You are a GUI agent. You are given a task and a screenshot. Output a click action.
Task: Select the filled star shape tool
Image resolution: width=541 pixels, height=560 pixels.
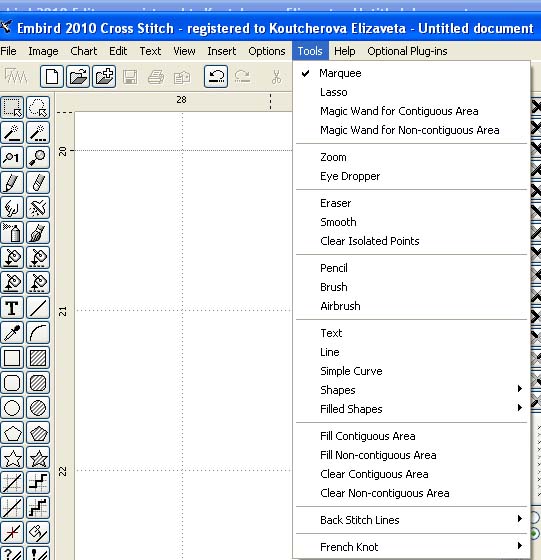click(38, 458)
